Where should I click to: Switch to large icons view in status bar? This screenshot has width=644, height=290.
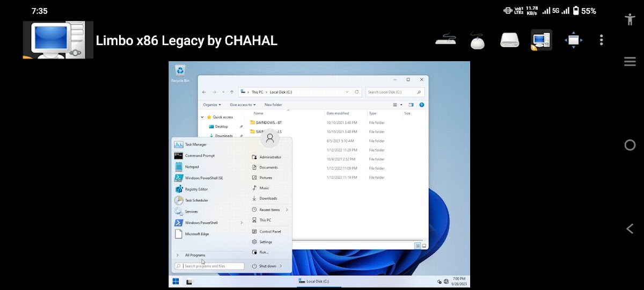pyautogui.click(x=424, y=245)
